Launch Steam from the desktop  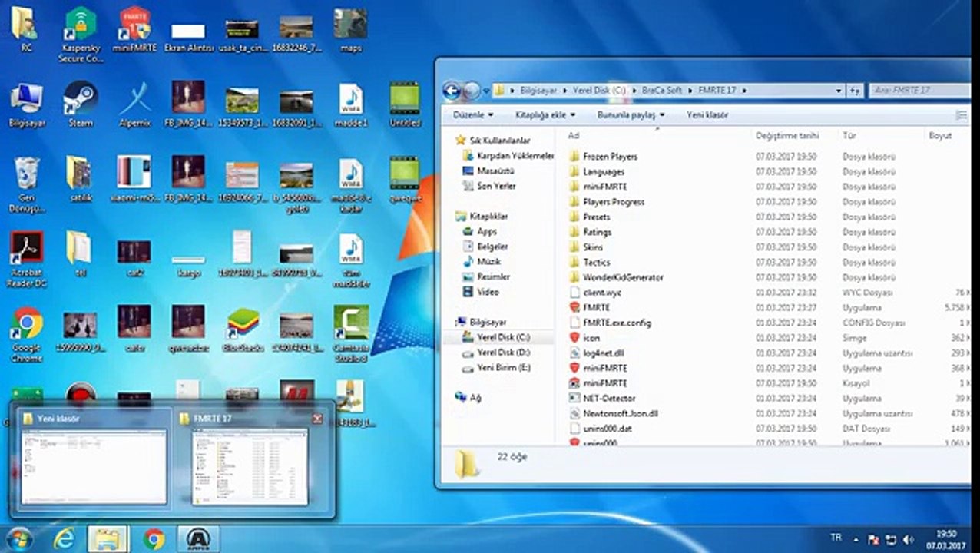pyautogui.click(x=80, y=105)
